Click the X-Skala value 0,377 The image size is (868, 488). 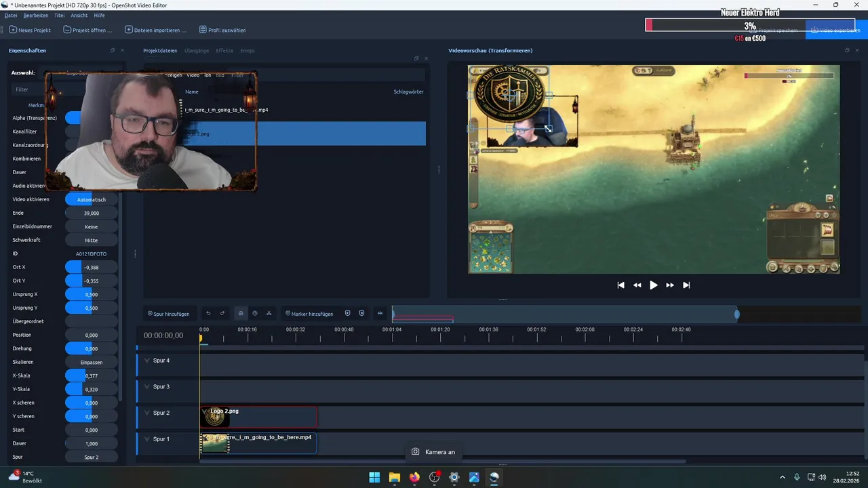[x=91, y=375]
